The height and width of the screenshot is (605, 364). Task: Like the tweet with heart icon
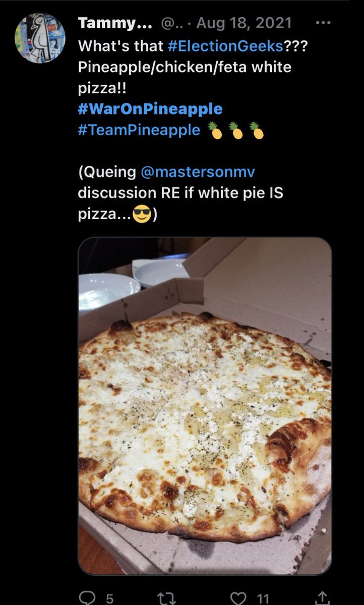tap(238, 598)
